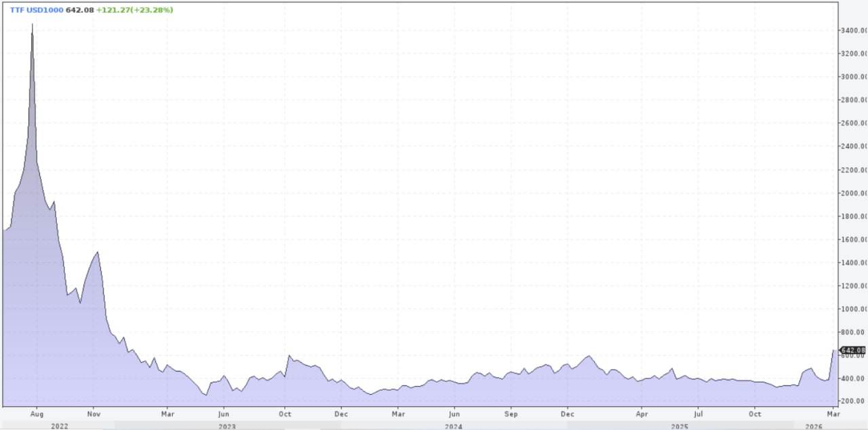The width and height of the screenshot is (868, 430).
Task: Click the 642.08 last price in header
Action: coord(79,10)
